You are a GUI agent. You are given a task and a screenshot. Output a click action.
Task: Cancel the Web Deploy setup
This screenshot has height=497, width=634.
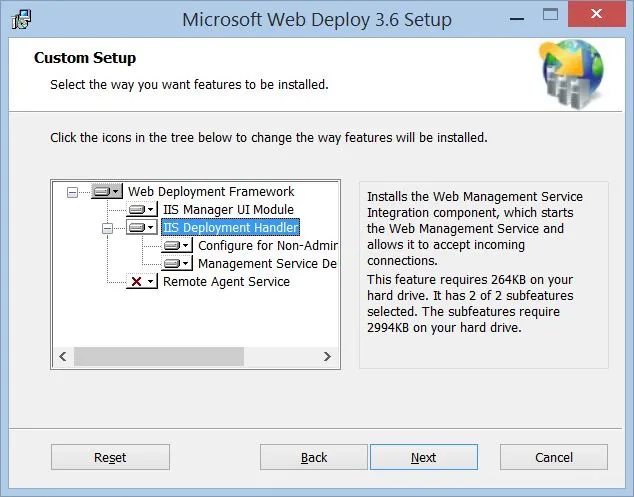pyautogui.click(x=553, y=457)
